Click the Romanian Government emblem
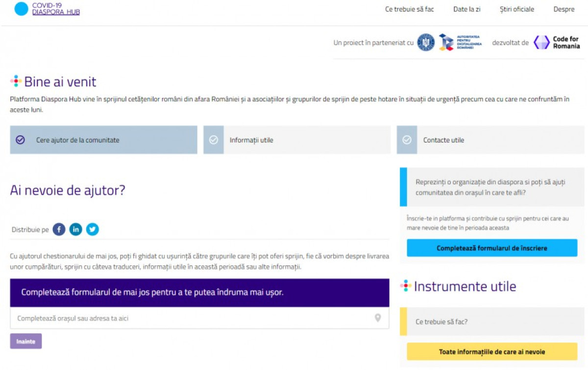Image resolution: width=588 pixels, height=370 pixels. (x=426, y=43)
